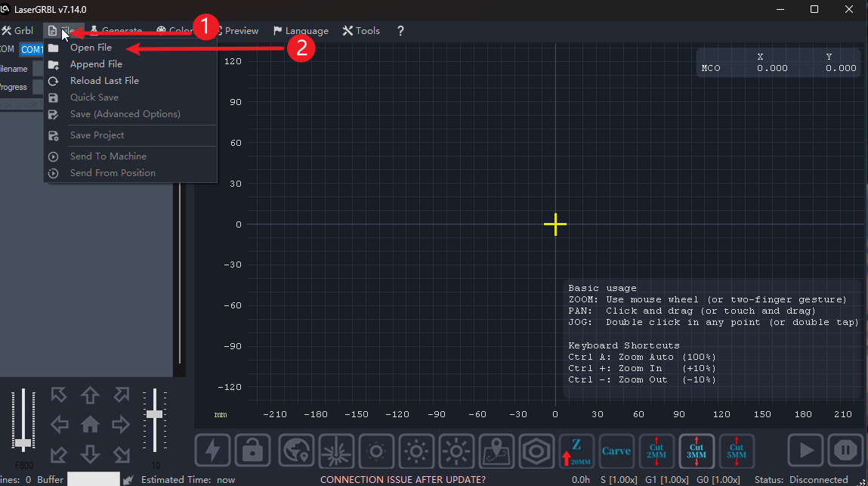Choose Append File menu entry
Image resolution: width=868 pixels, height=486 pixels.
click(96, 64)
